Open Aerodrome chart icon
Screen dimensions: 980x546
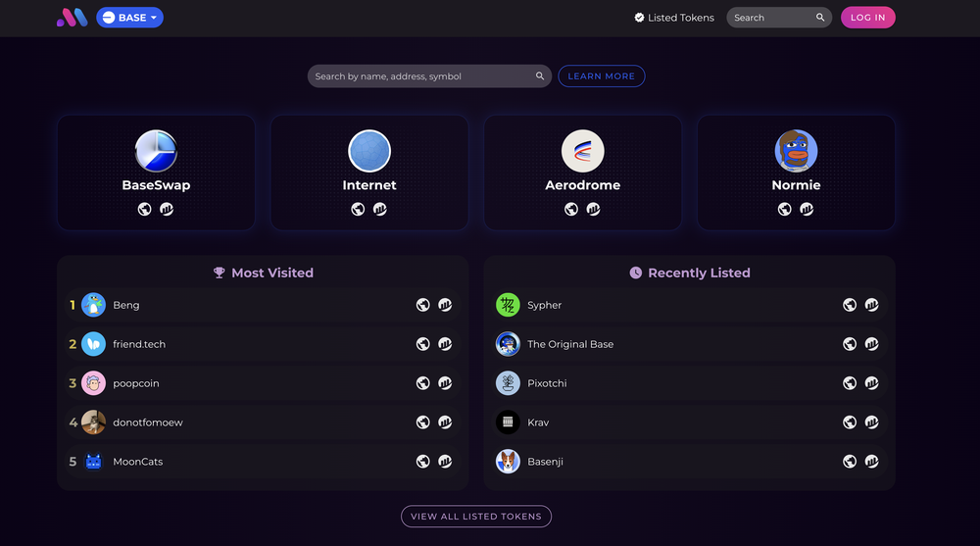(593, 209)
